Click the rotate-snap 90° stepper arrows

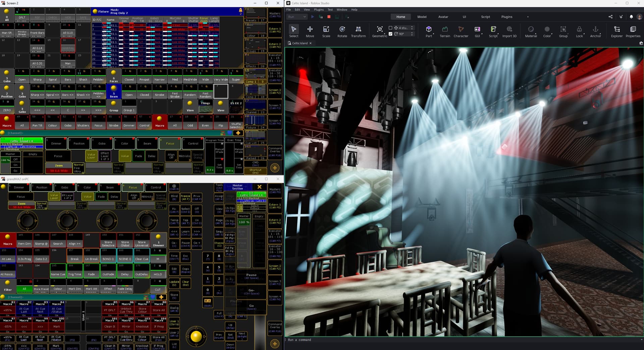[412, 34]
